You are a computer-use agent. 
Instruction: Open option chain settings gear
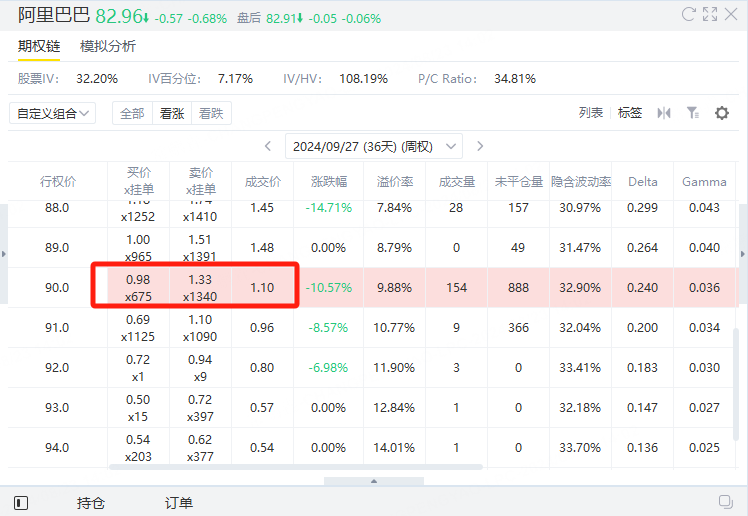pos(722,113)
